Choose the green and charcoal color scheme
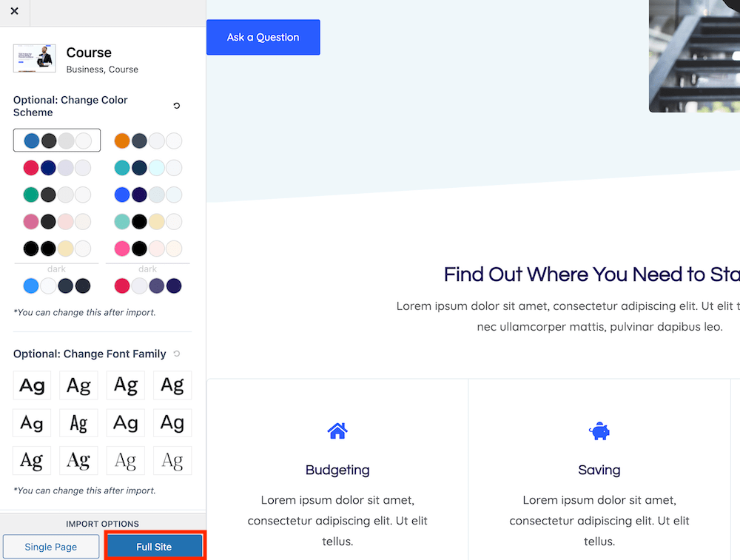 (57, 195)
